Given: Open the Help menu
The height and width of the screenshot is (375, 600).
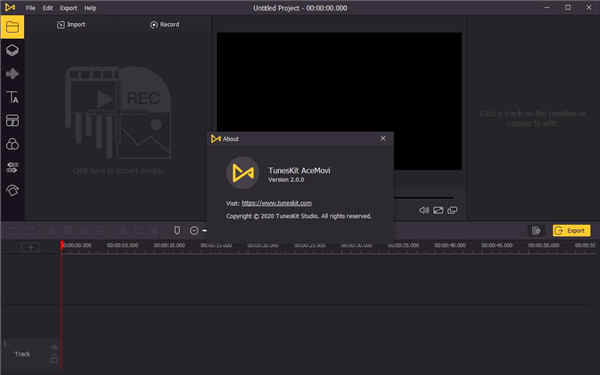Looking at the screenshot, I should (90, 8).
